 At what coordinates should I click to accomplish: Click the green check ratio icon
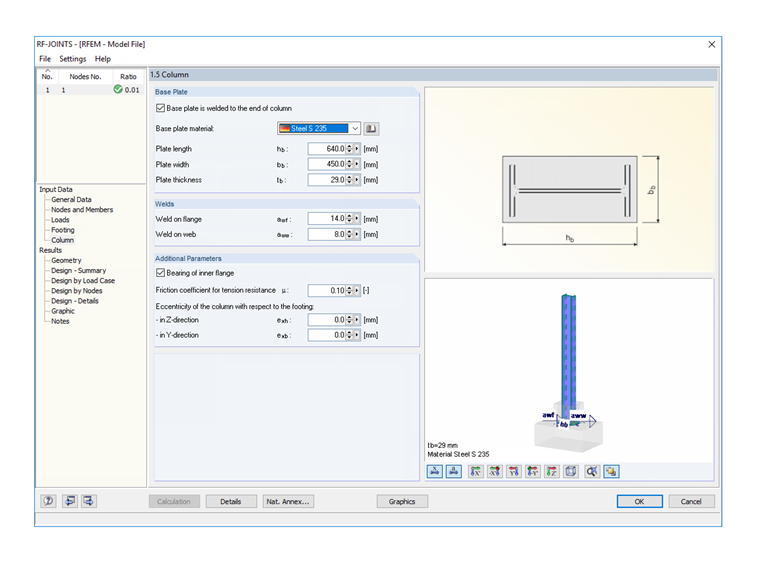coord(118,90)
